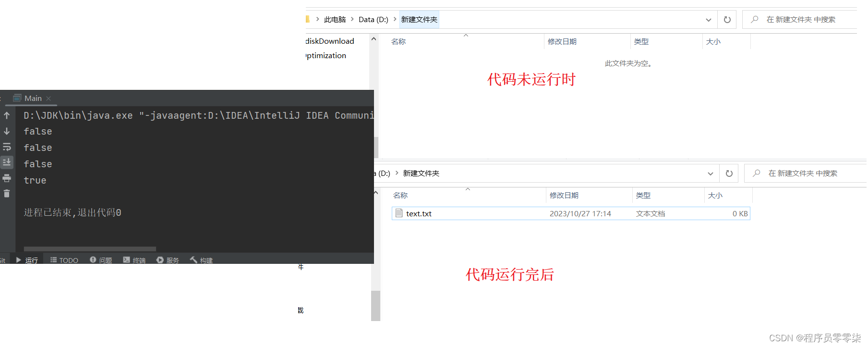Click the java.exe command line in console
Viewport: 868px width, 347px height.
click(x=198, y=115)
